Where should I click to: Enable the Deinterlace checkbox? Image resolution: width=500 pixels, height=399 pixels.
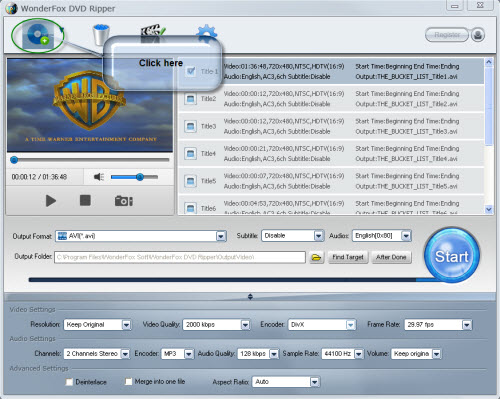pyautogui.click(x=69, y=382)
